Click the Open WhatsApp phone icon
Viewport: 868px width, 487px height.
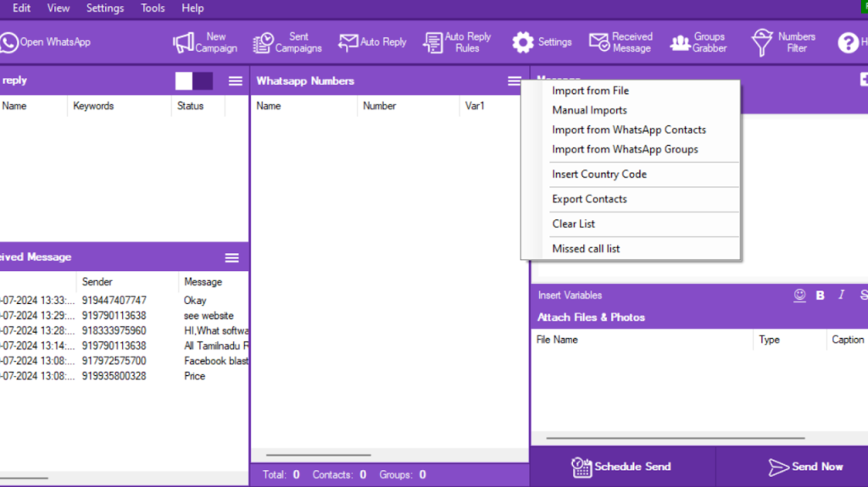(8, 42)
